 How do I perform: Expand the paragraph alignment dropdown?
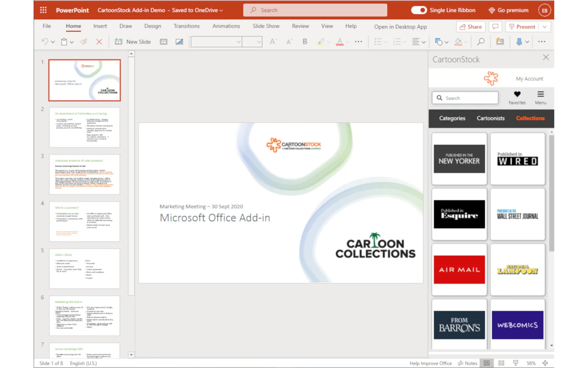click(423, 42)
